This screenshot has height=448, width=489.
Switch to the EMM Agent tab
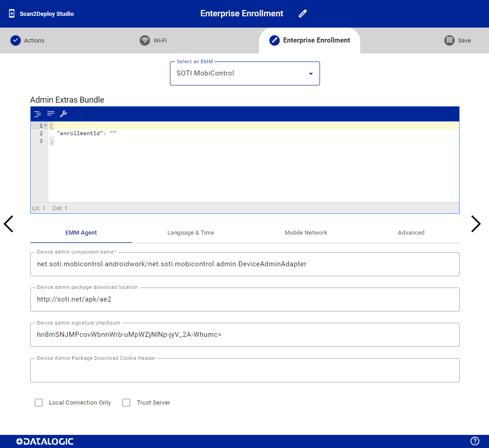tap(81, 233)
